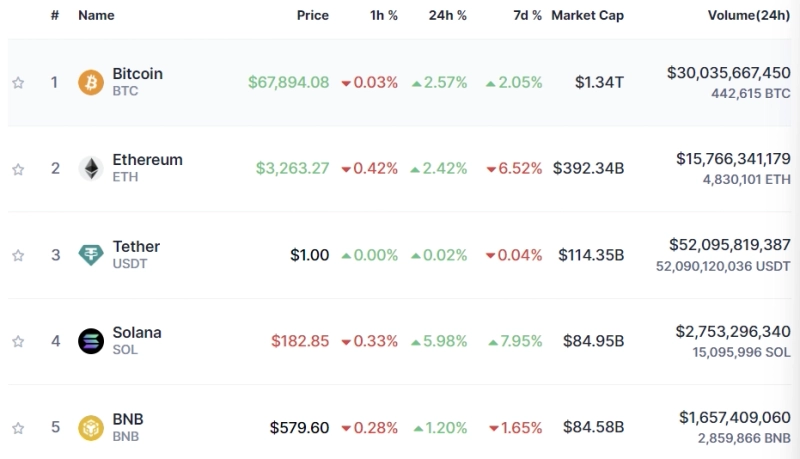Star Bitcoin to add to watchlist
This screenshot has width=800, height=459.
tap(18, 83)
